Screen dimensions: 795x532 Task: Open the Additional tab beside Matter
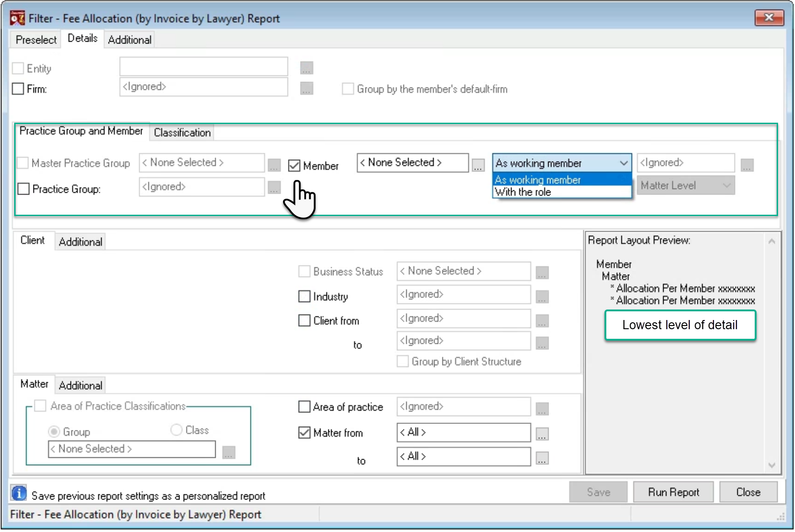(x=81, y=385)
